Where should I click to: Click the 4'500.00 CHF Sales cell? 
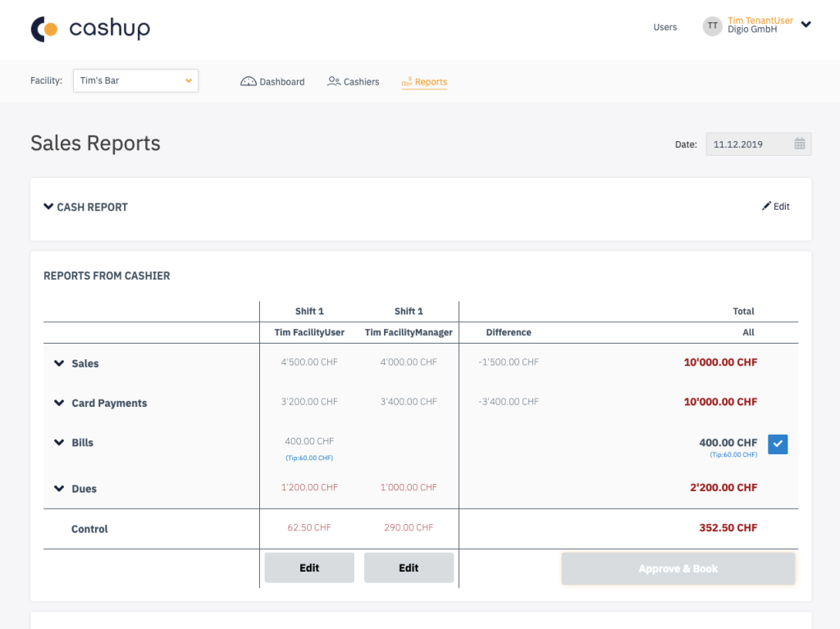coord(309,362)
